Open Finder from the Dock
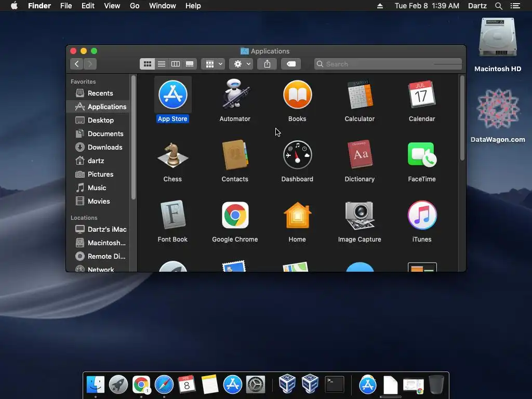 (96, 384)
